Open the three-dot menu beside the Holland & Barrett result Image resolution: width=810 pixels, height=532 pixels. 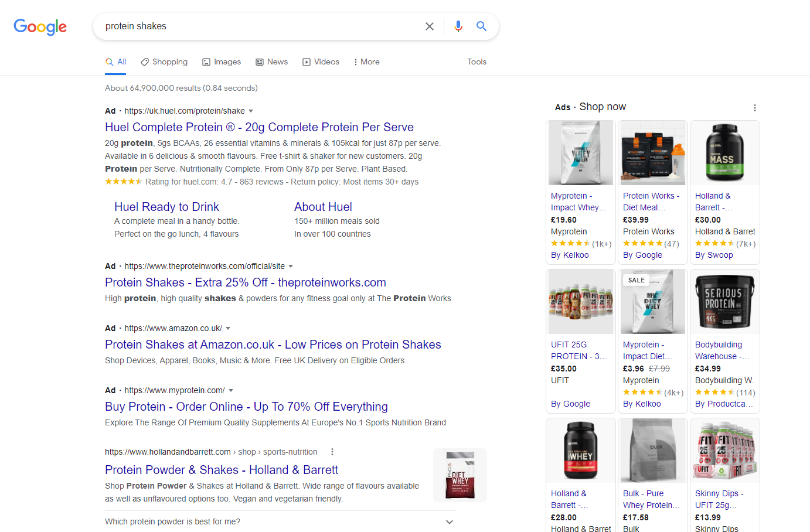332,452
